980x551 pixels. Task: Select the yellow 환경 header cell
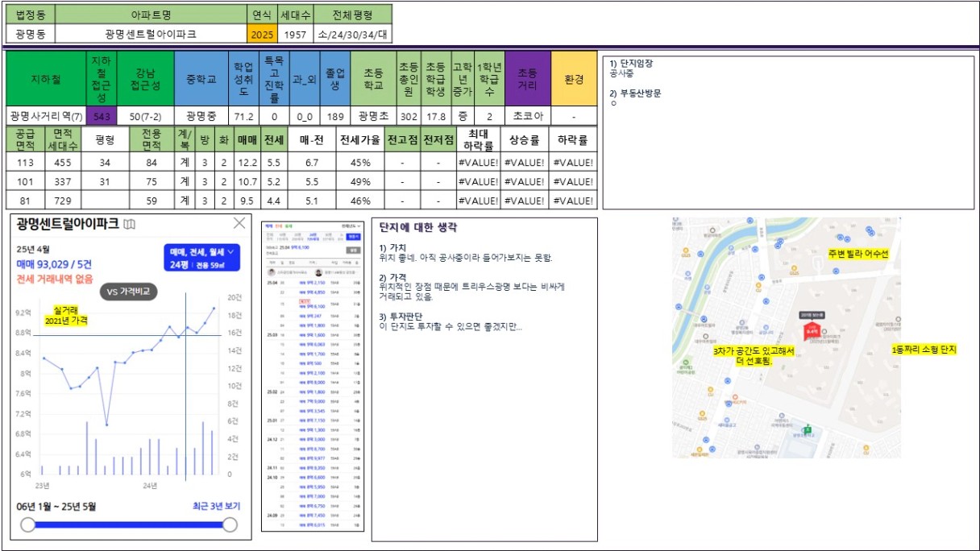click(x=575, y=79)
